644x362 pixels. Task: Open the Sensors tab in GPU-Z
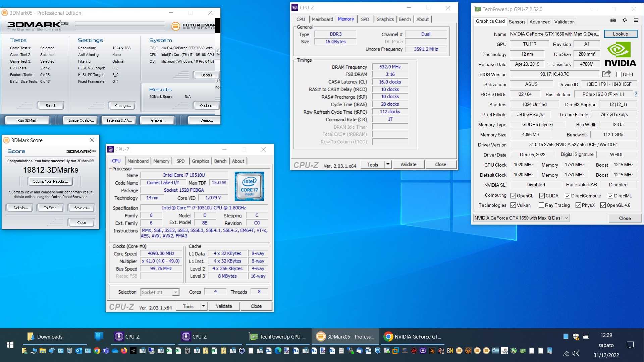tap(517, 22)
